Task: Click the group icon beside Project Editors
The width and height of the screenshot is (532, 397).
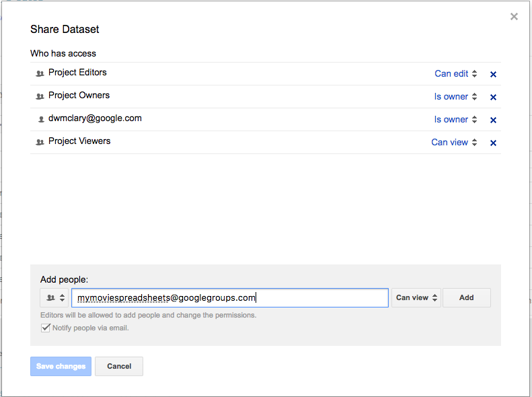Action: 40,73
